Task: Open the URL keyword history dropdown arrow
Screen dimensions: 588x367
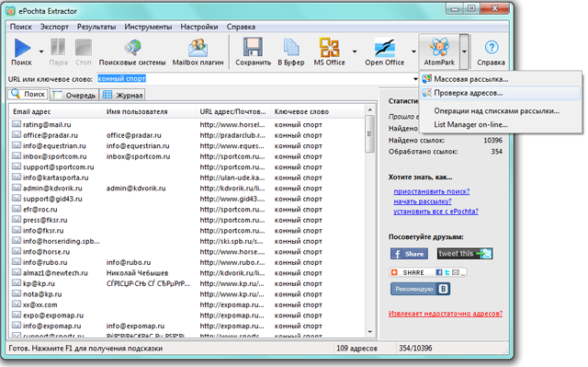Action: [415, 79]
